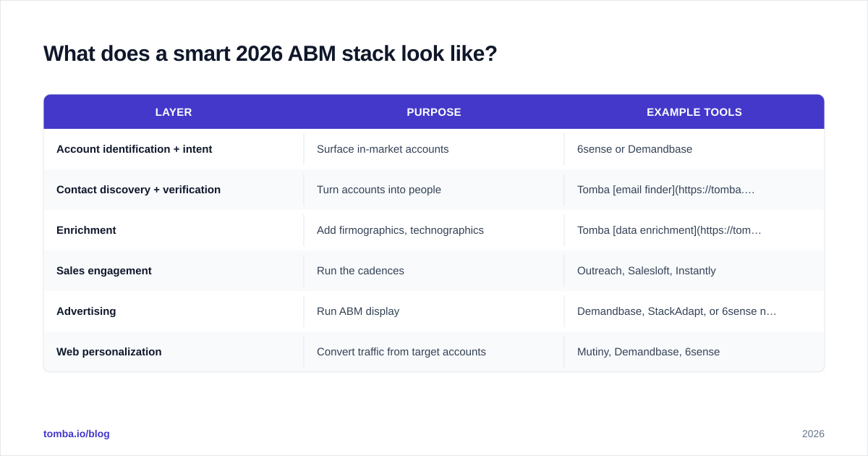Select the "Contact discovery + verification" cell
Screen dimensions: 868x456
(x=174, y=190)
